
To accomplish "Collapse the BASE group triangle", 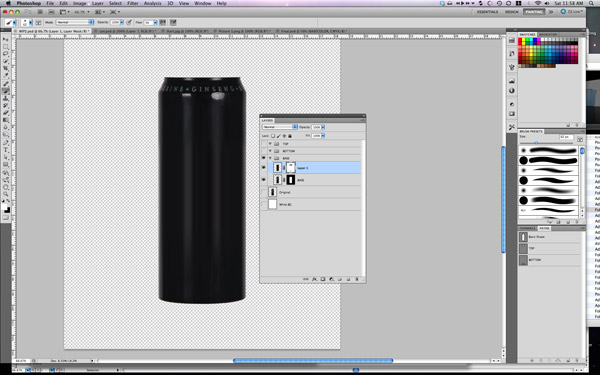I will 270,158.
